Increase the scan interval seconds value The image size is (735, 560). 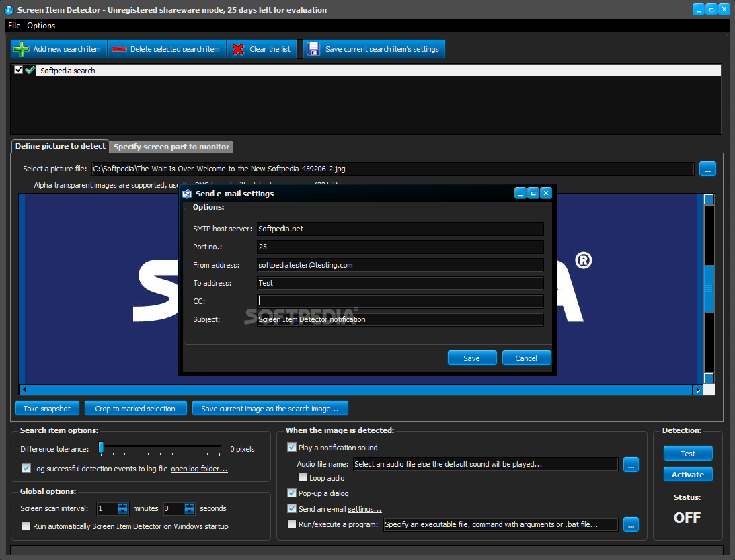[190, 505]
